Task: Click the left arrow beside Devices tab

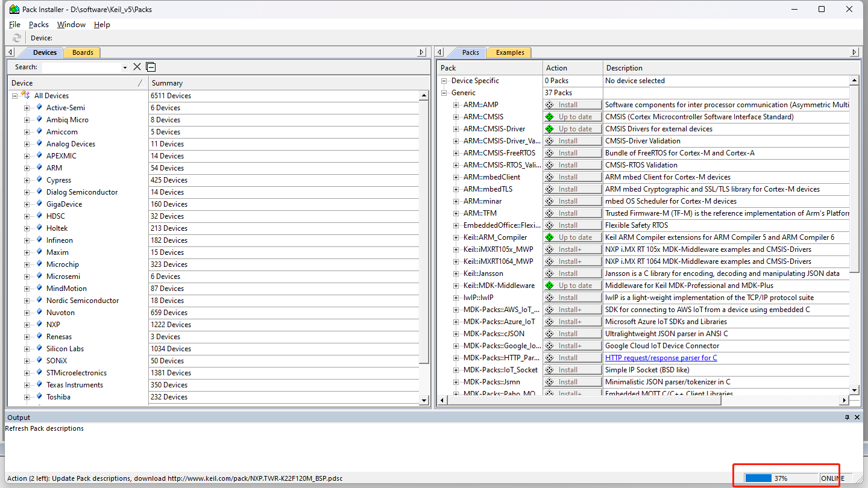Action: coord(11,52)
